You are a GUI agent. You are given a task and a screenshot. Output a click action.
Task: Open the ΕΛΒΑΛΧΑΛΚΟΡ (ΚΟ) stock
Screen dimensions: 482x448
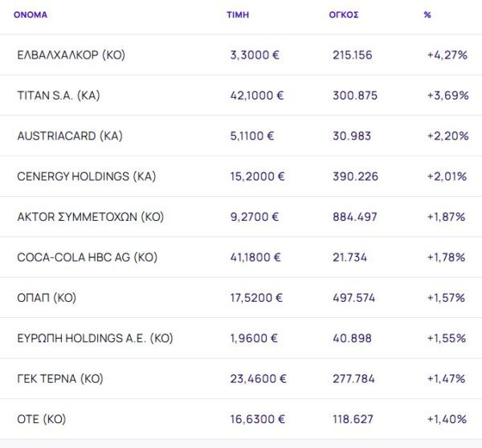click(x=71, y=55)
